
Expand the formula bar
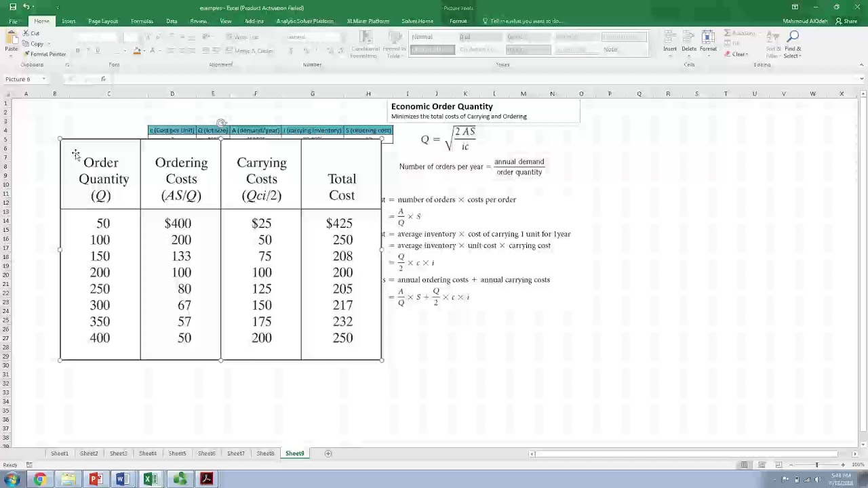861,79
